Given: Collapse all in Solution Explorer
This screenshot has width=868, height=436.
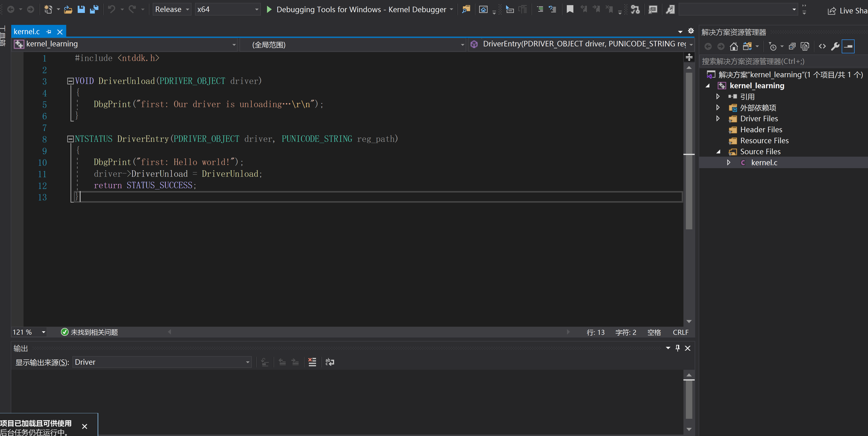Looking at the screenshot, I should pos(792,46).
